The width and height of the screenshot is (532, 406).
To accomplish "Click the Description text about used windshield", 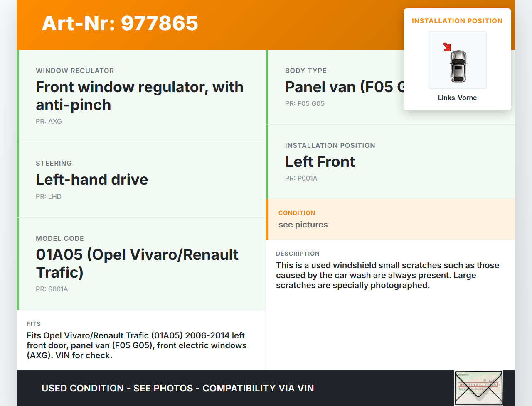I will (x=388, y=275).
